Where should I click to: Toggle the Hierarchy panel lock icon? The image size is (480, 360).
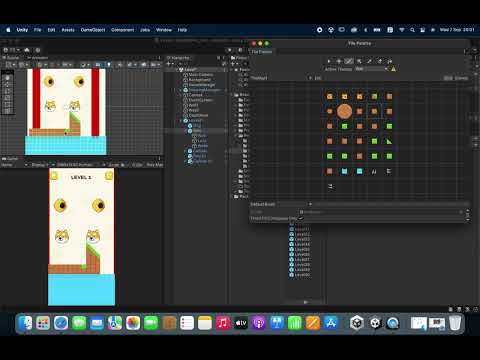click(219, 58)
